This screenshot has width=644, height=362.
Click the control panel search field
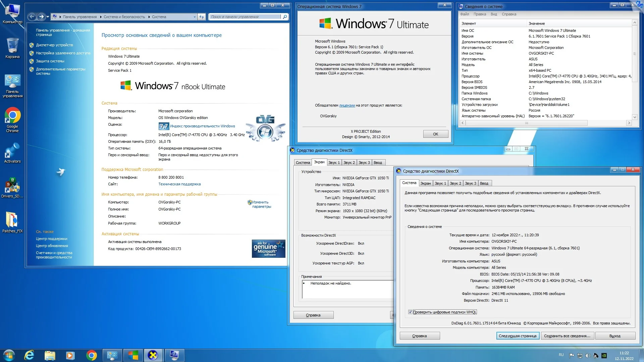(x=245, y=17)
